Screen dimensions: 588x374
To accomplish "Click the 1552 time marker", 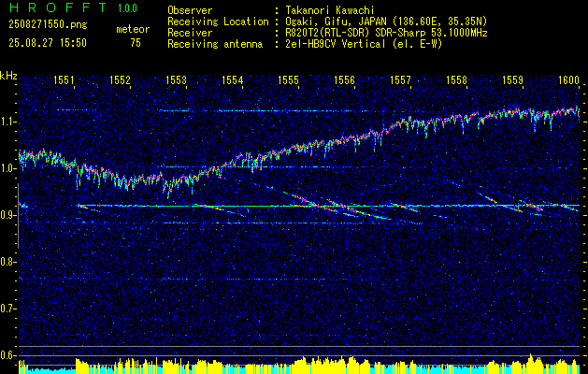I will (120, 79).
